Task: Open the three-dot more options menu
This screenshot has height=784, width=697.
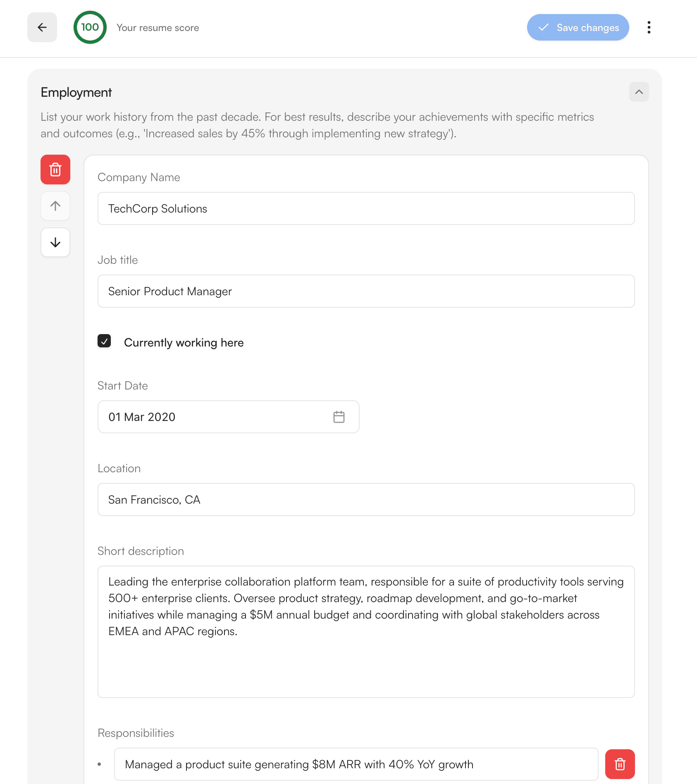Action: coord(649,27)
